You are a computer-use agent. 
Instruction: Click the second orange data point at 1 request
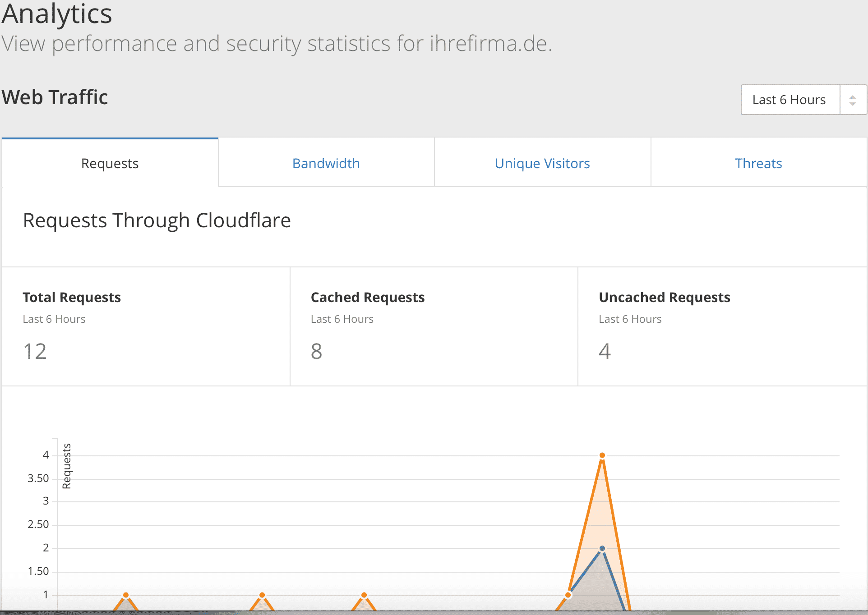[262, 595]
